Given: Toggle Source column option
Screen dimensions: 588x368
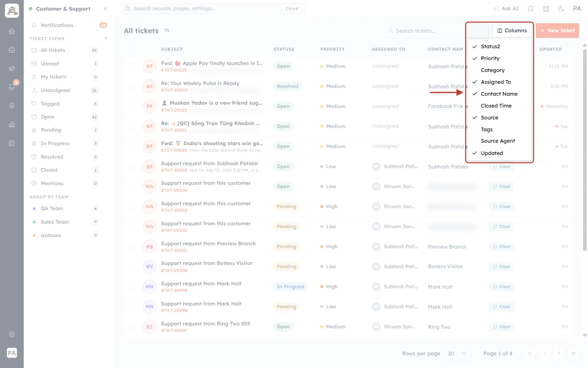Looking at the screenshot, I should (x=499, y=118).
